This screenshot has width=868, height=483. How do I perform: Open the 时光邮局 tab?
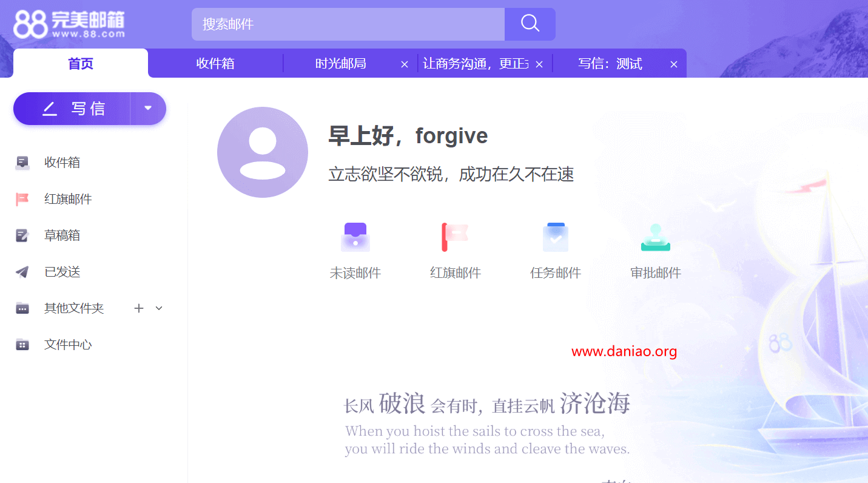pos(340,64)
